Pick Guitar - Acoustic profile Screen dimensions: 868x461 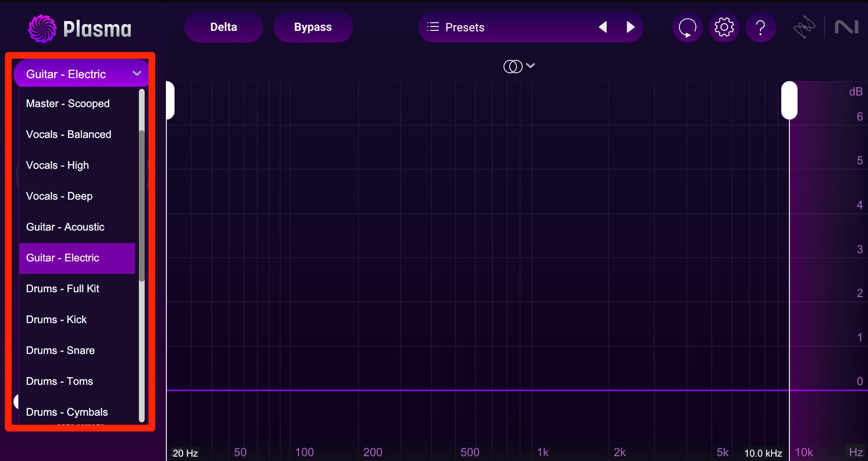point(77,227)
